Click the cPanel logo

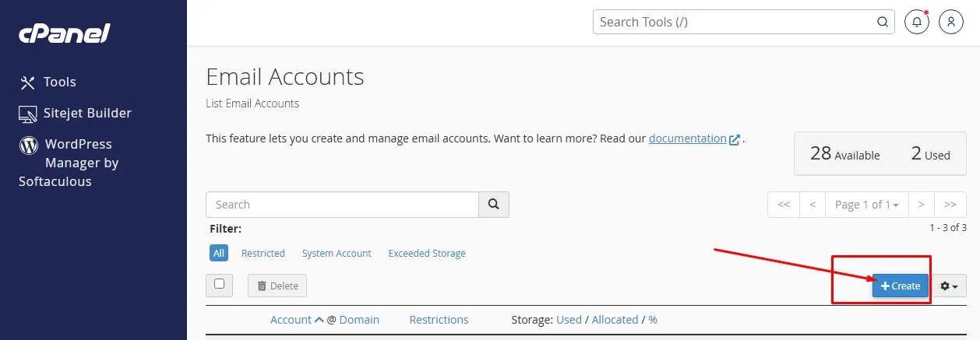[x=65, y=33]
